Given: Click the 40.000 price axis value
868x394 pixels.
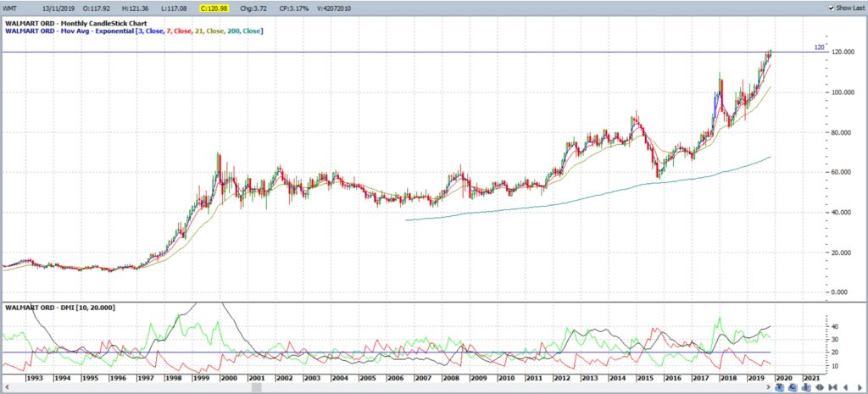Looking at the screenshot, I should tap(843, 213).
